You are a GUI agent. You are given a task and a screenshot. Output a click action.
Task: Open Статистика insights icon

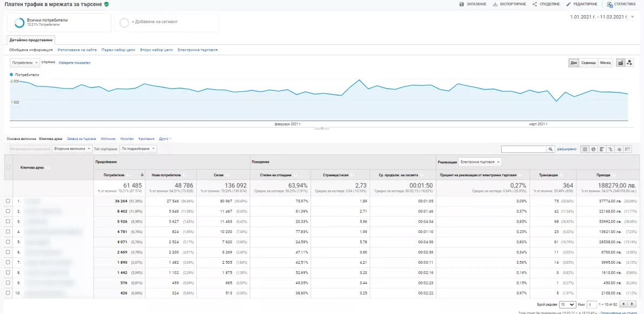click(x=609, y=4)
